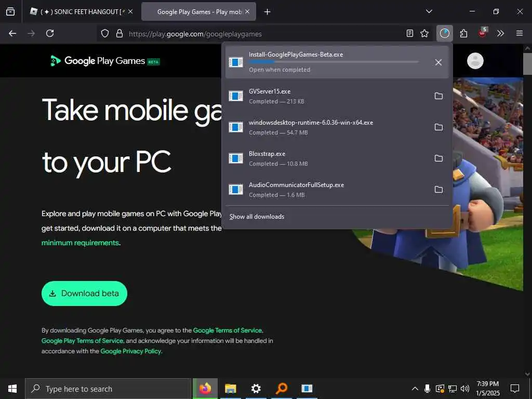Open the account avatar icon
The height and width of the screenshot is (399, 532).
[475, 61]
